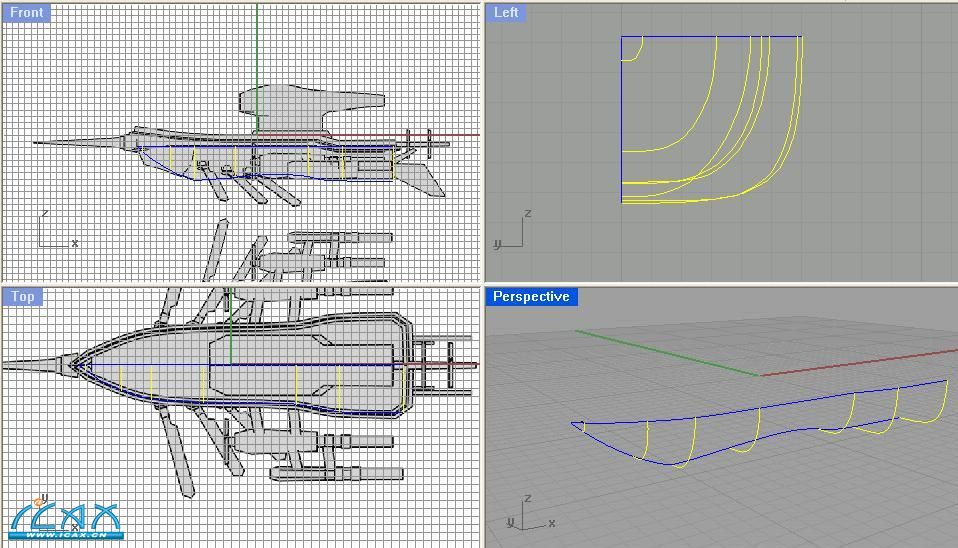Pick the red X-axis line in Perspective

(x=860, y=362)
